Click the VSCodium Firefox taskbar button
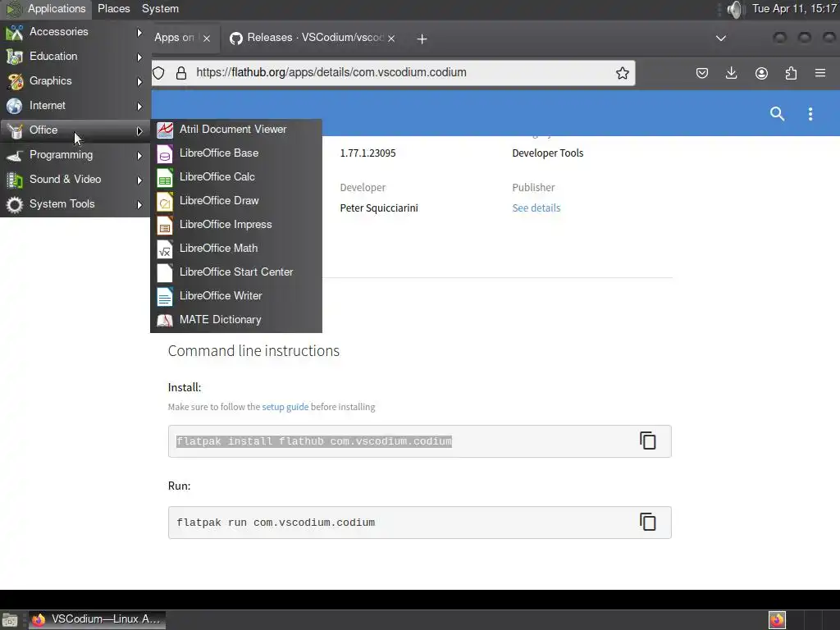Screen dimensions: 840x630 [x=97, y=619]
